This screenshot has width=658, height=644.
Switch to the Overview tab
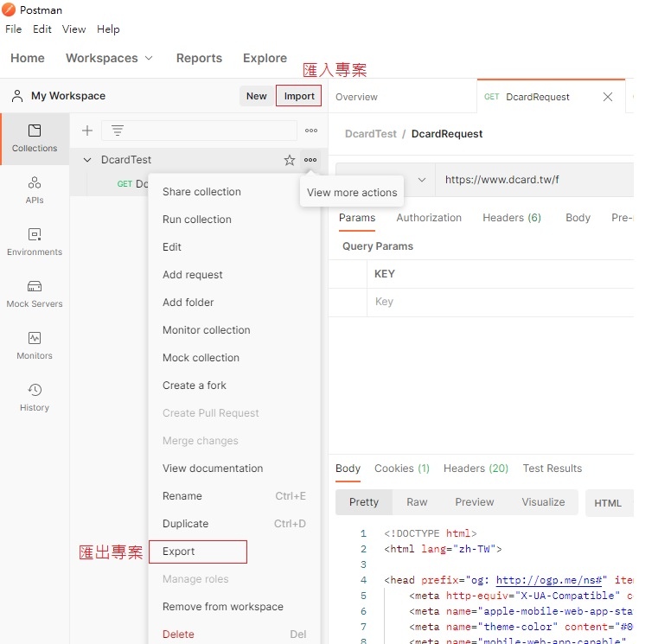point(356,97)
